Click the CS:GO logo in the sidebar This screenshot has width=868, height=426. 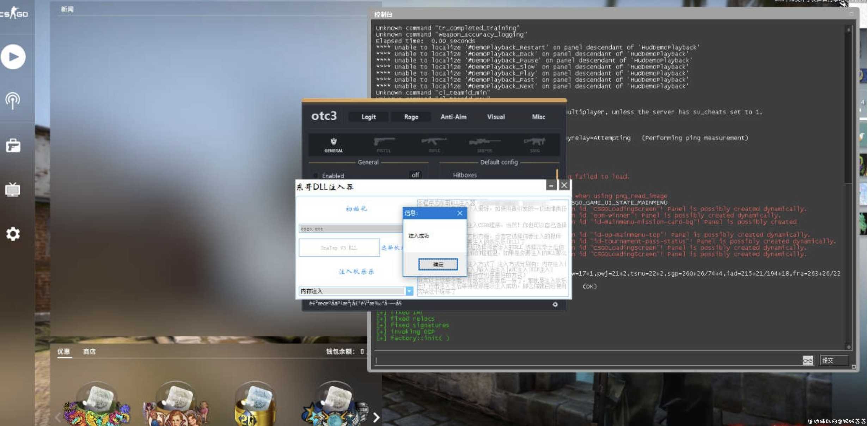point(13,13)
